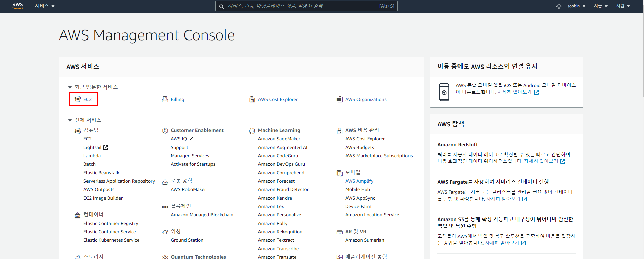Click the 컴퓨팅 category chip icon
The height and width of the screenshot is (259, 644).
(78, 131)
